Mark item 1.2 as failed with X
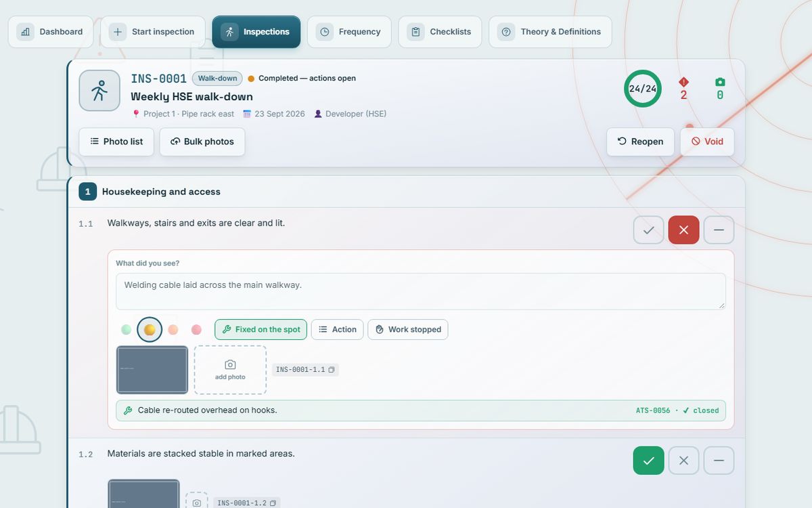The image size is (812, 508). click(683, 461)
